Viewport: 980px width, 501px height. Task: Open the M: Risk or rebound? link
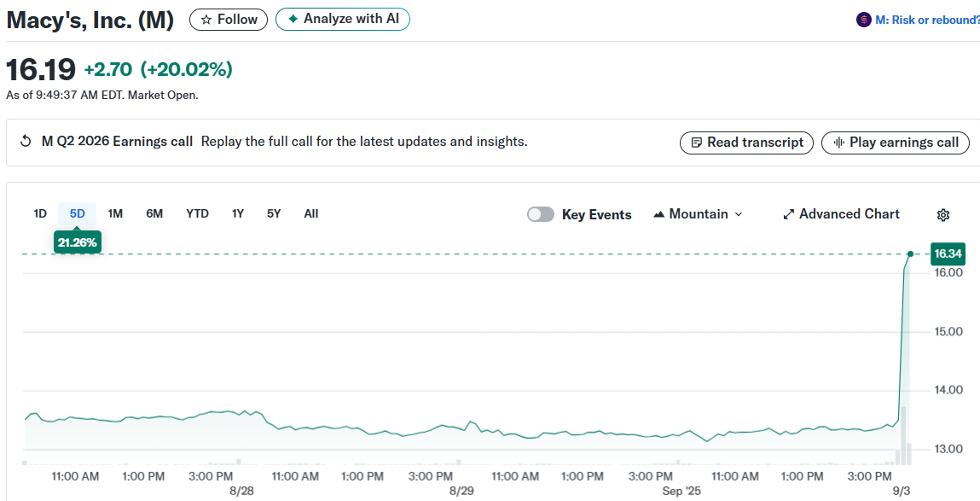coord(927,20)
